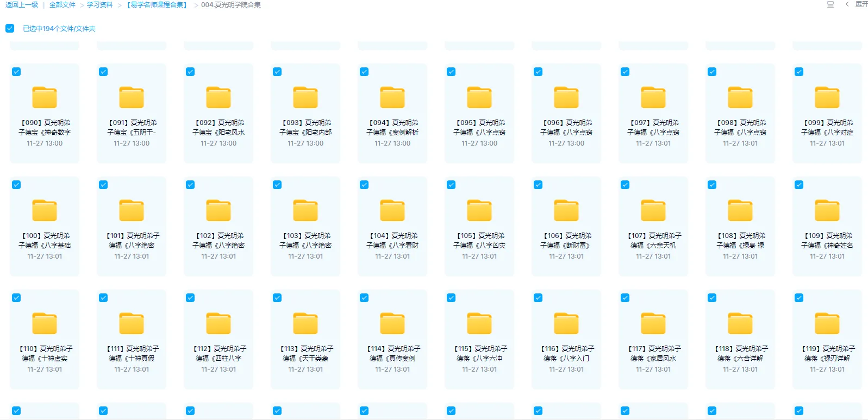This screenshot has height=420, width=868.
Task: Click date 11-27 13:00 under folder [090]
Action: click(x=45, y=143)
